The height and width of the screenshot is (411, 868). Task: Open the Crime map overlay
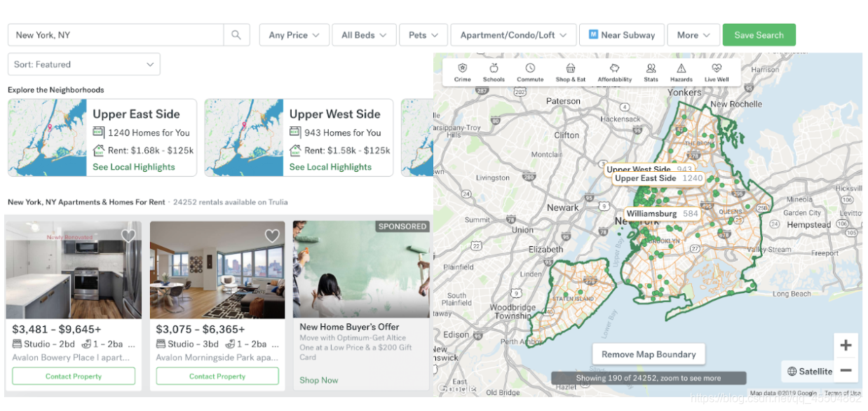(x=462, y=72)
